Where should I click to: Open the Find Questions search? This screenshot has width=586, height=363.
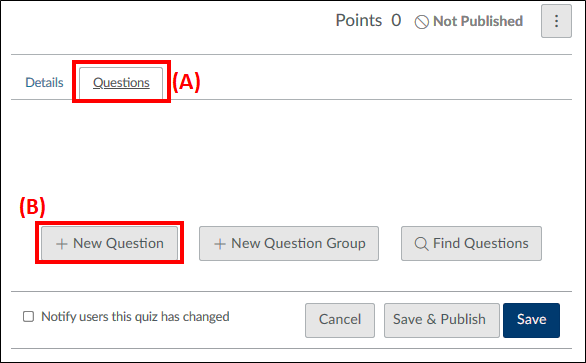point(471,243)
